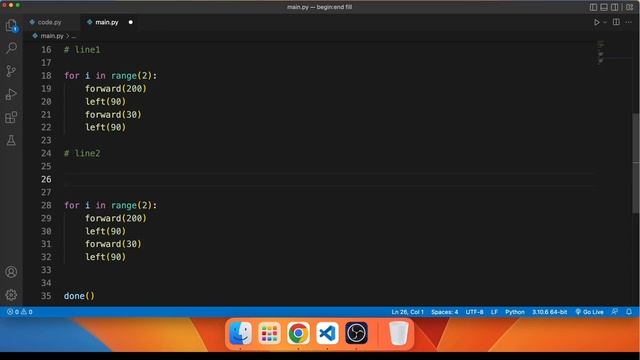Select language mode Python
The height and width of the screenshot is (360, 640).
coord(515,312)
